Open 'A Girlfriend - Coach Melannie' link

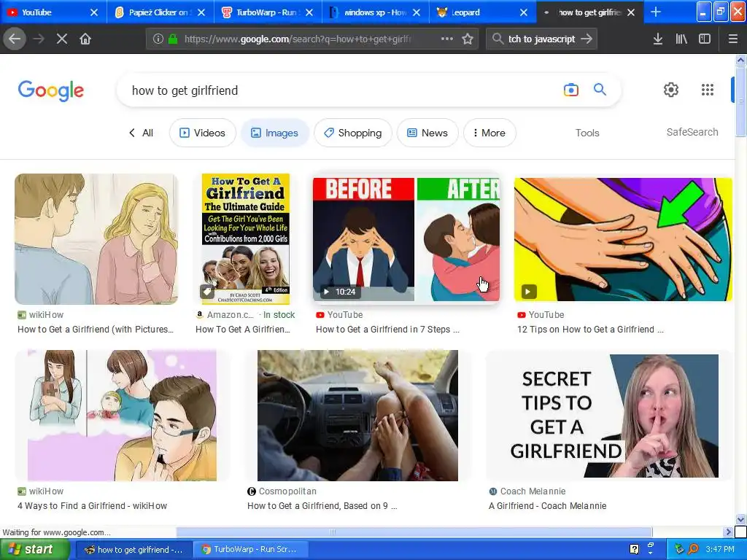tap(547, 506)
